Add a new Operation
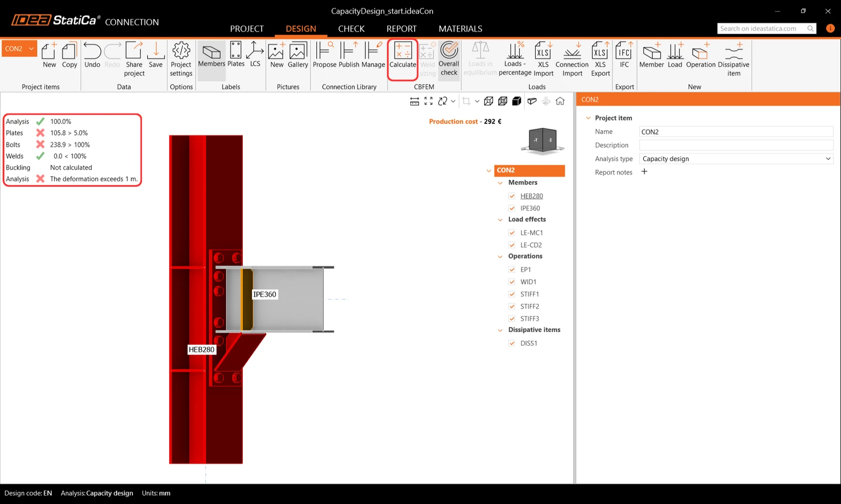This screenshot has height=504, width=841. (701, 55)
